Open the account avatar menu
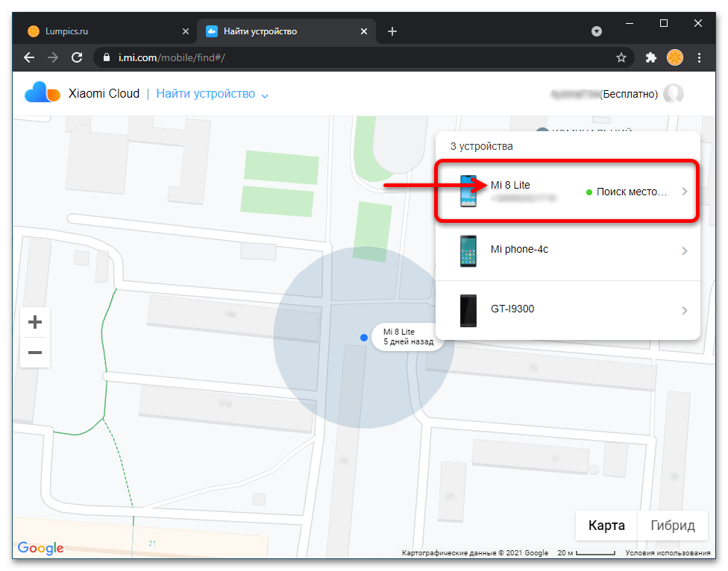Screen dimensions: 728x571 point(674,94)
